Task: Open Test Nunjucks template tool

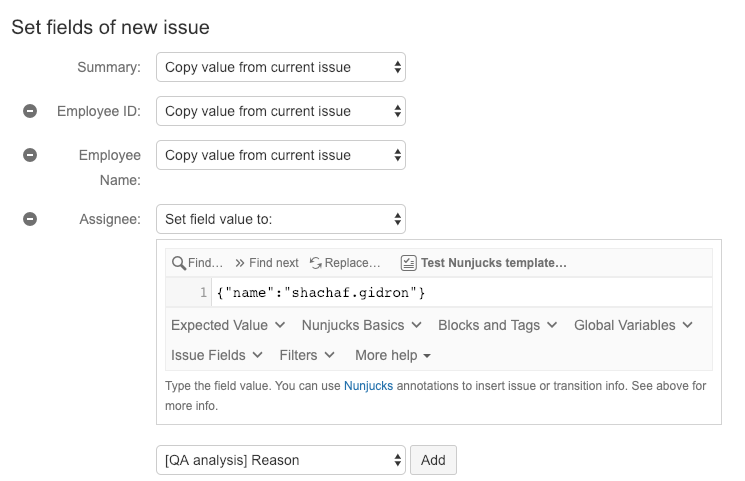Action: 484,263
